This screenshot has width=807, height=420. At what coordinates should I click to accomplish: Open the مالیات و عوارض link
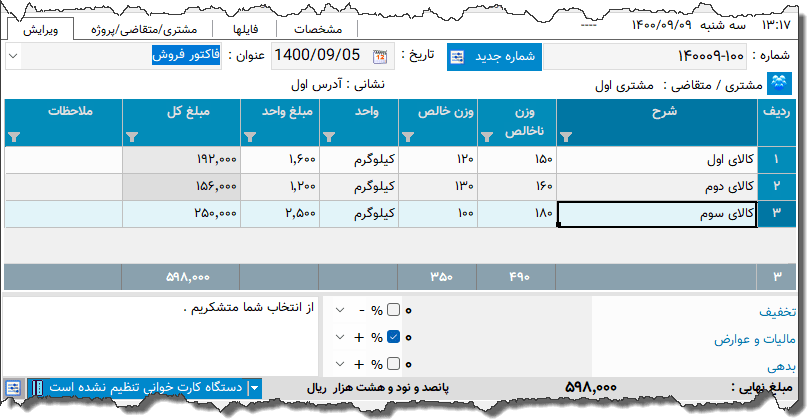click(x=755, y=339)
